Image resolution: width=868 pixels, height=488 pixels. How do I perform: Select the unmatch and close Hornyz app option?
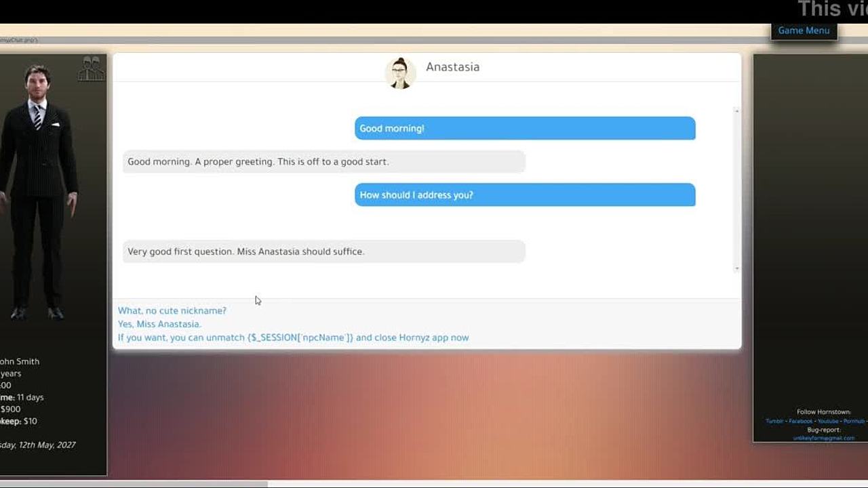pyautogui.click(x=293, y=338)
